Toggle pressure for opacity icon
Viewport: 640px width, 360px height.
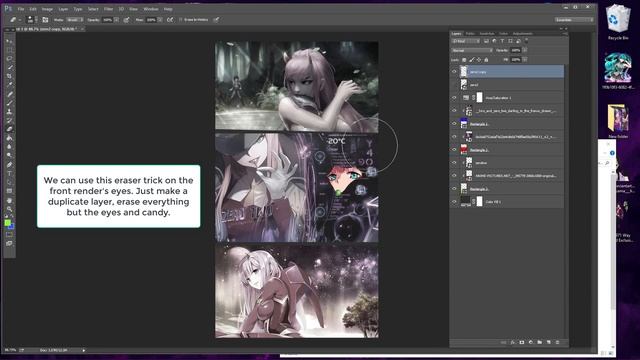(x=127, y=20)
